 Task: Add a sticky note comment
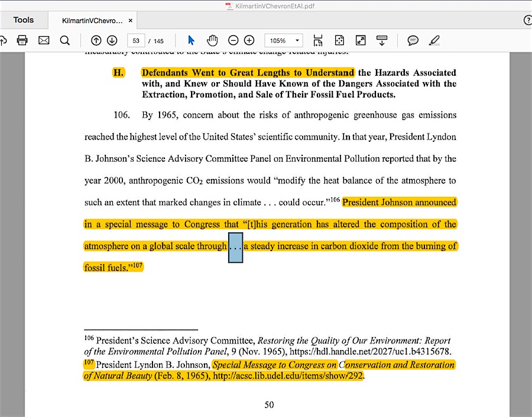pyautogui.click(x=413, y=40)
